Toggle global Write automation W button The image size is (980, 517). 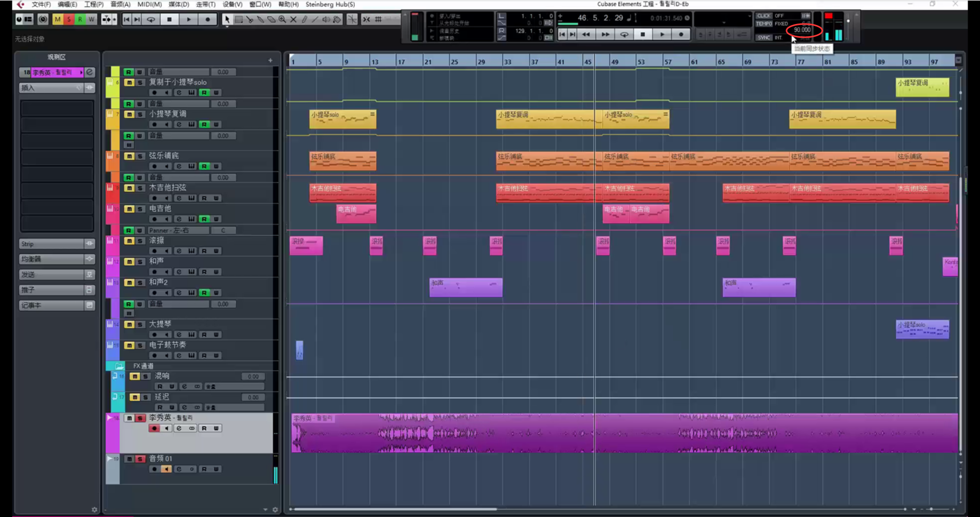pos(91,19)
